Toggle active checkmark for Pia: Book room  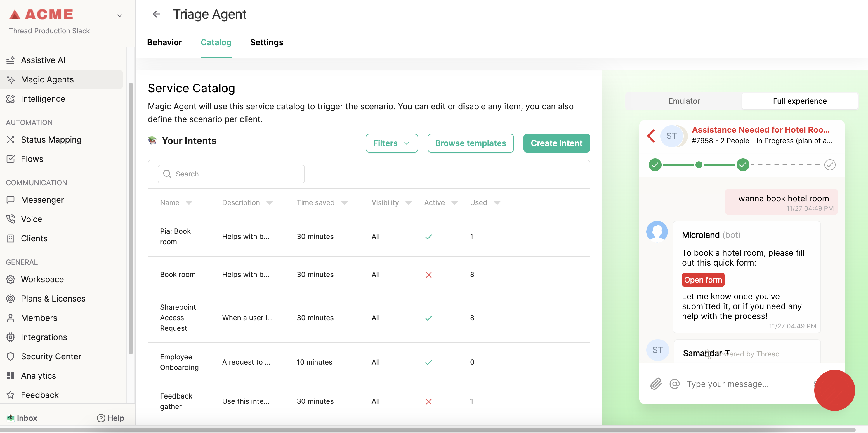coord(428,237)
